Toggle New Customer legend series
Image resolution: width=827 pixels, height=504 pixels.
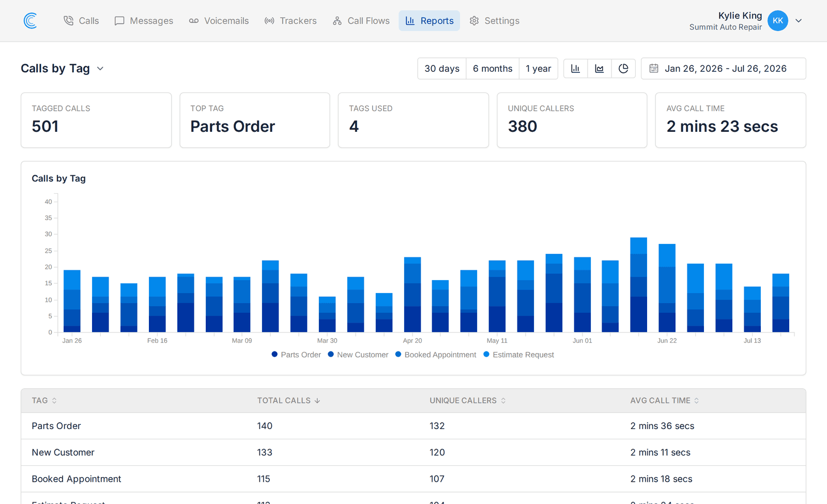click(x=358, y=355)
